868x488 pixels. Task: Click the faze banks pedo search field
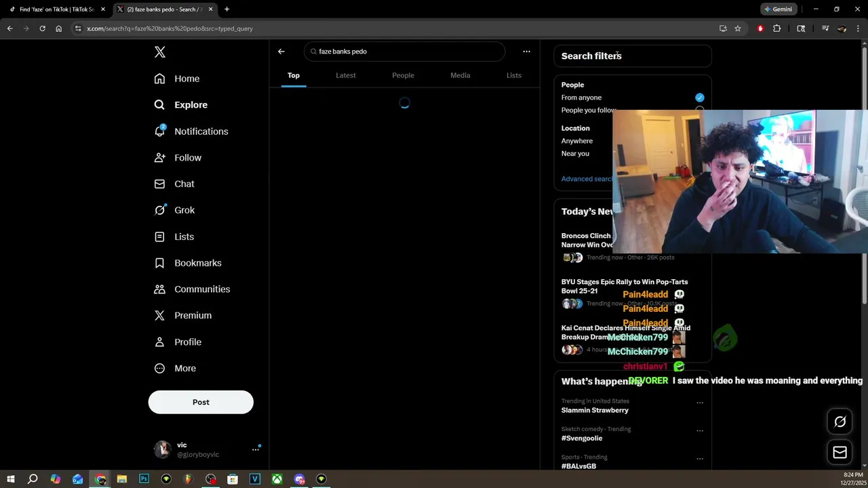(405, 52)
